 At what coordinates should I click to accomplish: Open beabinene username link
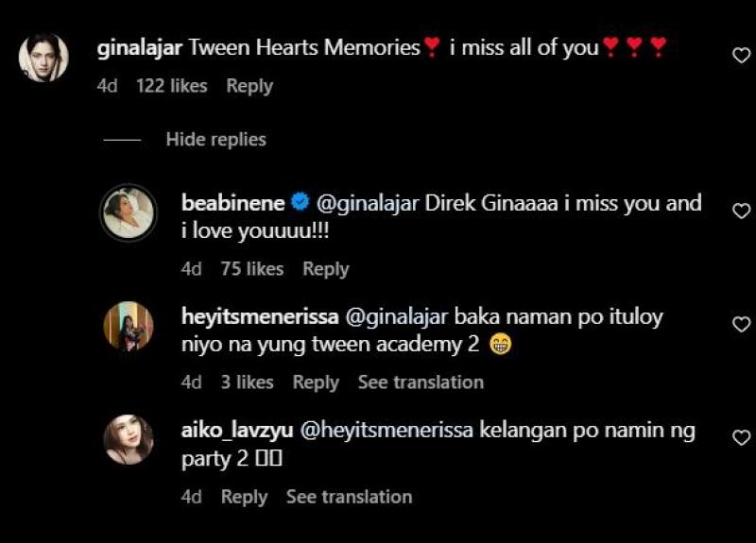point(232,203)
